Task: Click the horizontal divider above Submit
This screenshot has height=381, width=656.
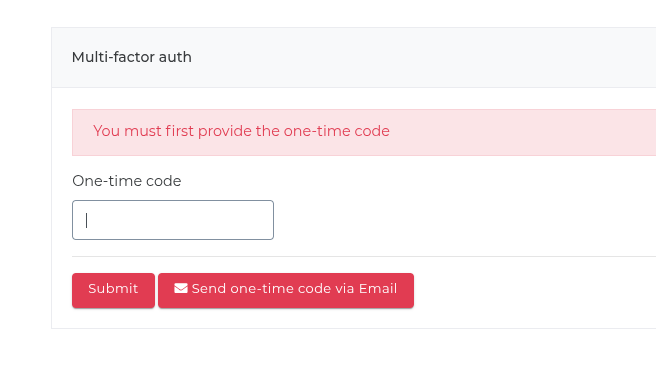Action: pos(364,256)
